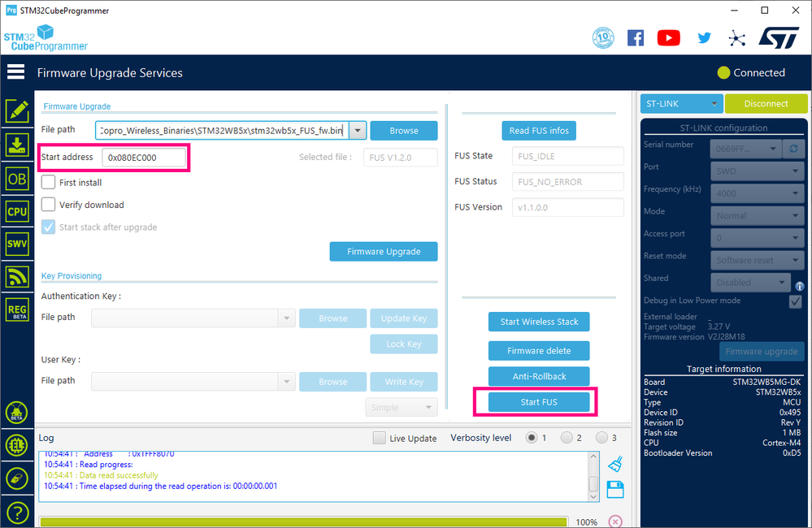
Task: Open the Port SWD dropdown
Action: [x=757, y=171]
